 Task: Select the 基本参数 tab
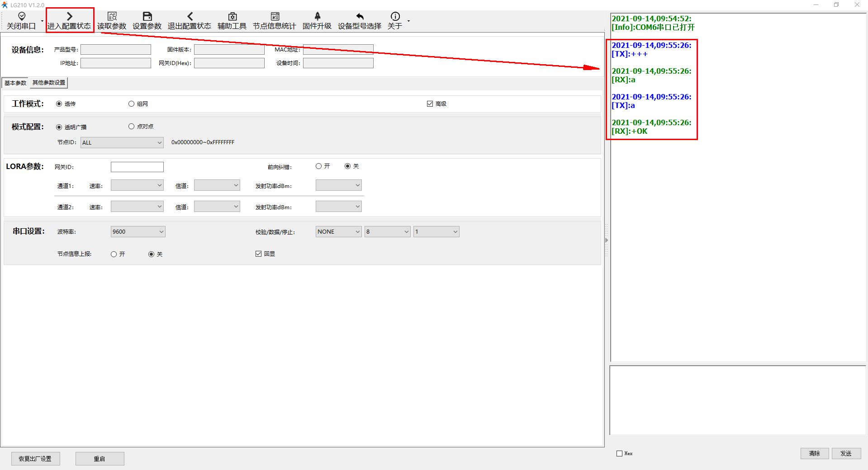(x=15, y=83)
